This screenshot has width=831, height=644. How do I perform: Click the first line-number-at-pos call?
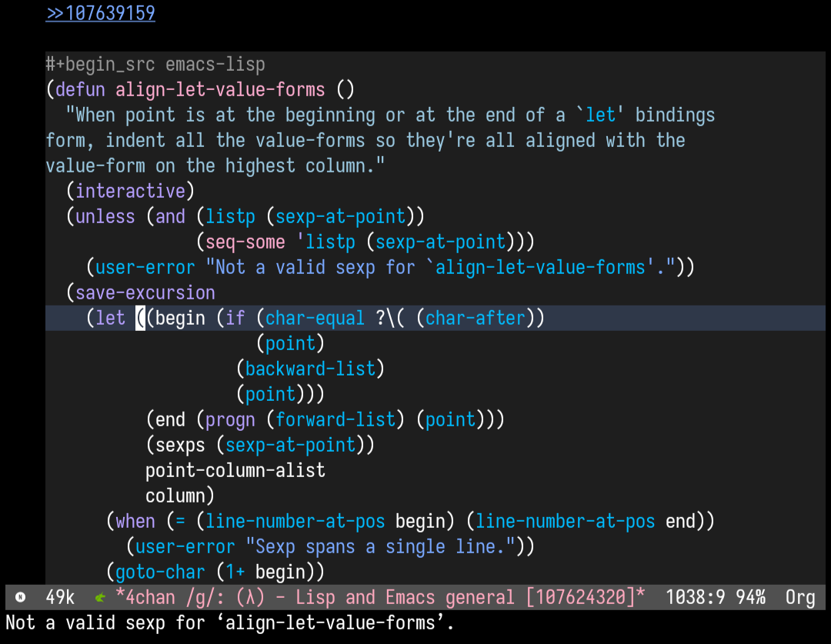coord(295,522)
